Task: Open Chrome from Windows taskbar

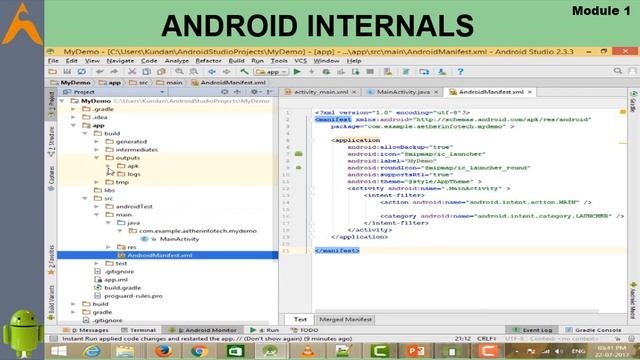Action: (x=199, y=351)
